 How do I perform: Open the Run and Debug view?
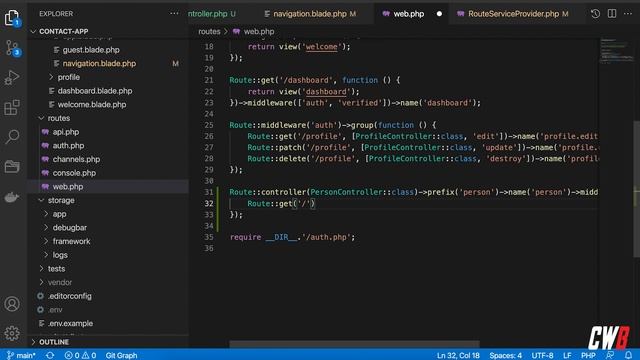tap(12, 77)
